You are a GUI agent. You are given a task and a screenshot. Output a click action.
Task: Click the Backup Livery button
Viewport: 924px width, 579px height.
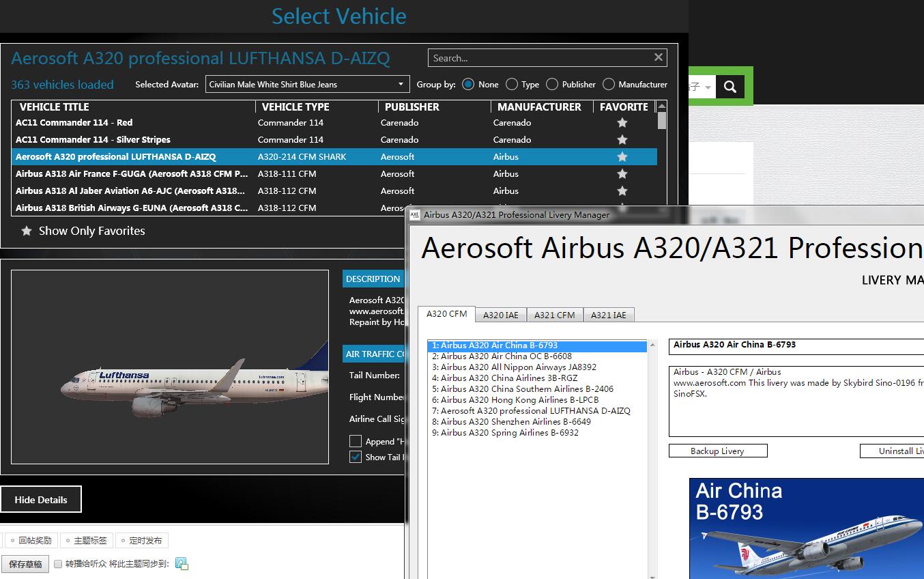718,451
